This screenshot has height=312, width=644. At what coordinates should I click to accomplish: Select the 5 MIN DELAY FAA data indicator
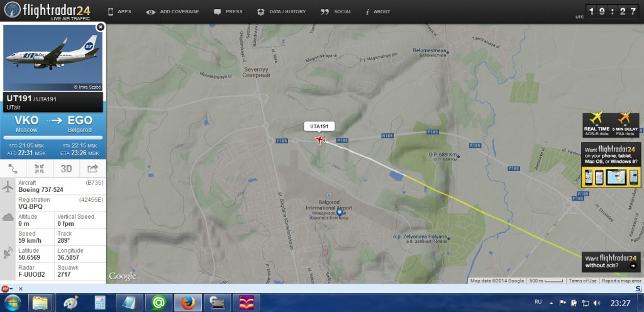point(626,125)
